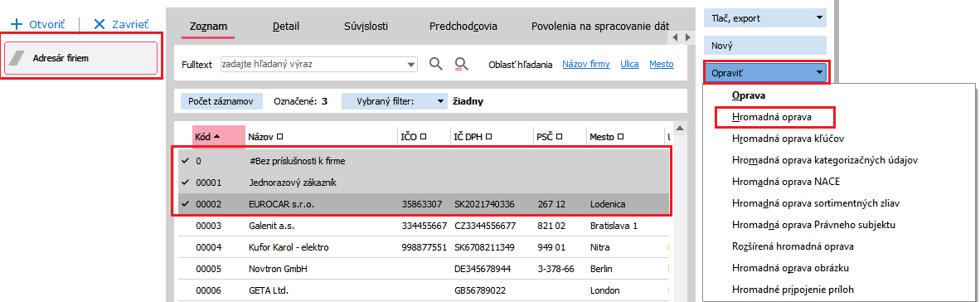Select the Adresár firiem panel item
The width and height of the screenshot is (980, 302).
click(80, 59)
